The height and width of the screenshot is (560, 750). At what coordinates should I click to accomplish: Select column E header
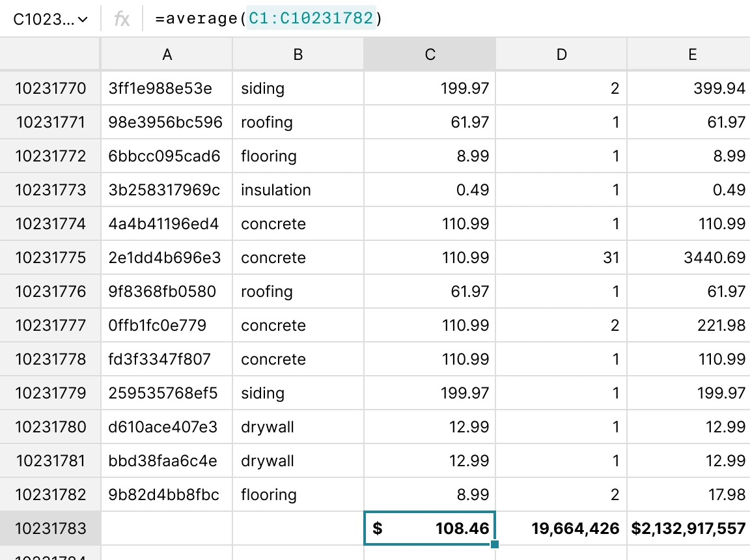691,55
